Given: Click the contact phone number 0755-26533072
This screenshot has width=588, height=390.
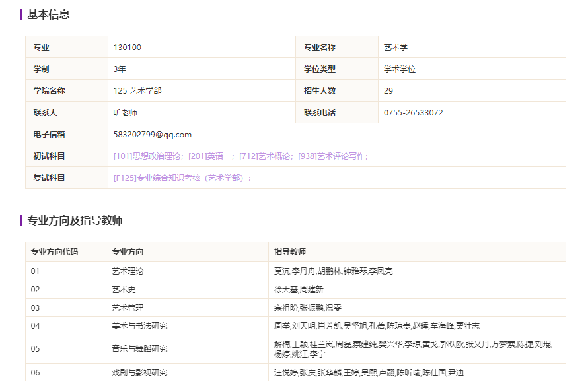Looking at the screenshot, I should point(413,113).
